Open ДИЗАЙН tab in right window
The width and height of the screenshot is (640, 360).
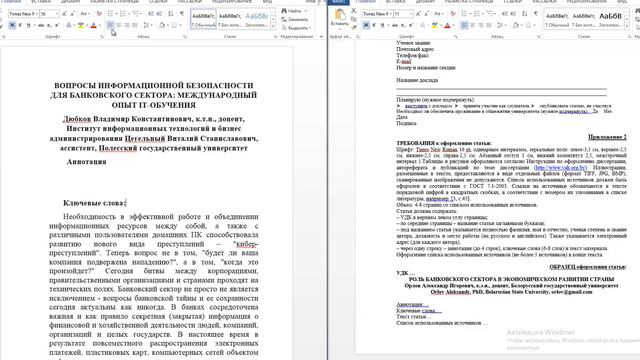425,2
